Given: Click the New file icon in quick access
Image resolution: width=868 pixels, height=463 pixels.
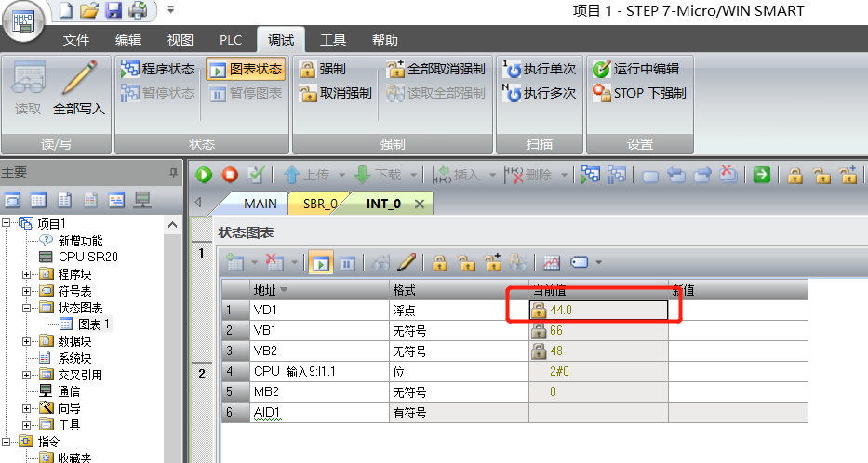Looking at the screenshot, I should [x=66, y=10].
